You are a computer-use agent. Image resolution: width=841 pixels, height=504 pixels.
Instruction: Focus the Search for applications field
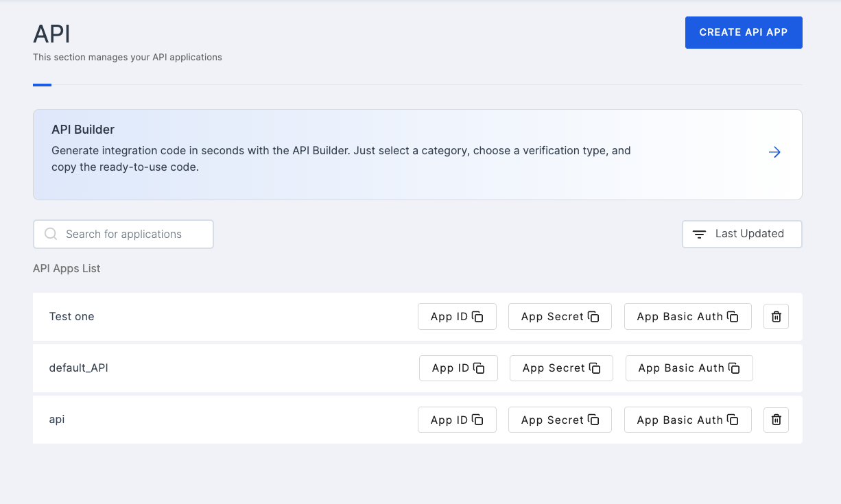(130, 234)
